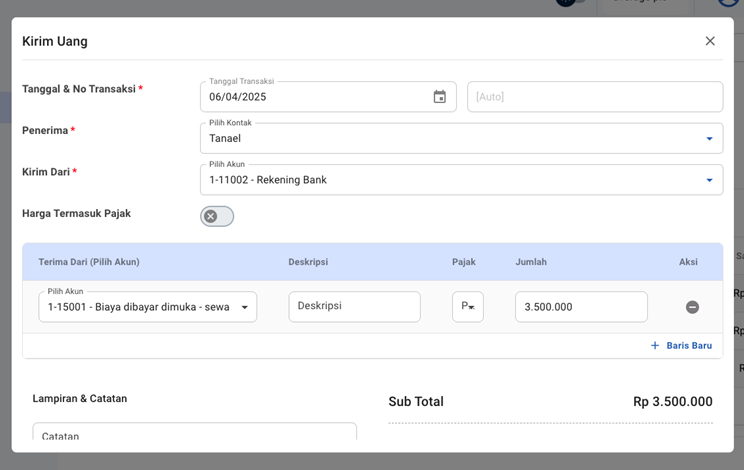Add a row with Baris Baru
This screenshot has width=744, height=470.
[681, 346]
